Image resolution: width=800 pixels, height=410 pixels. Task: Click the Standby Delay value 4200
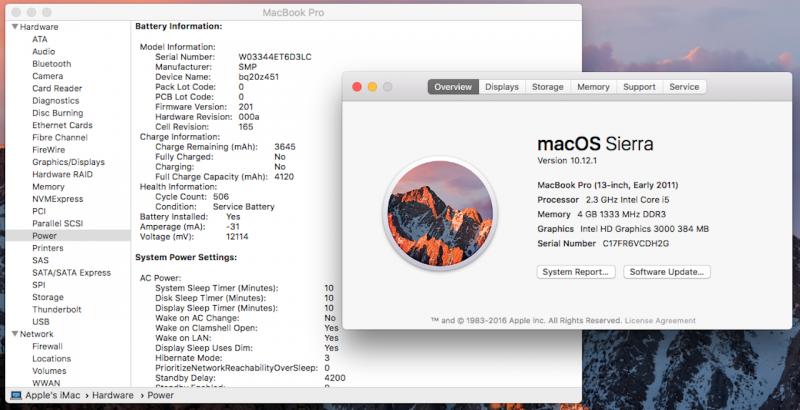(335, 378)
